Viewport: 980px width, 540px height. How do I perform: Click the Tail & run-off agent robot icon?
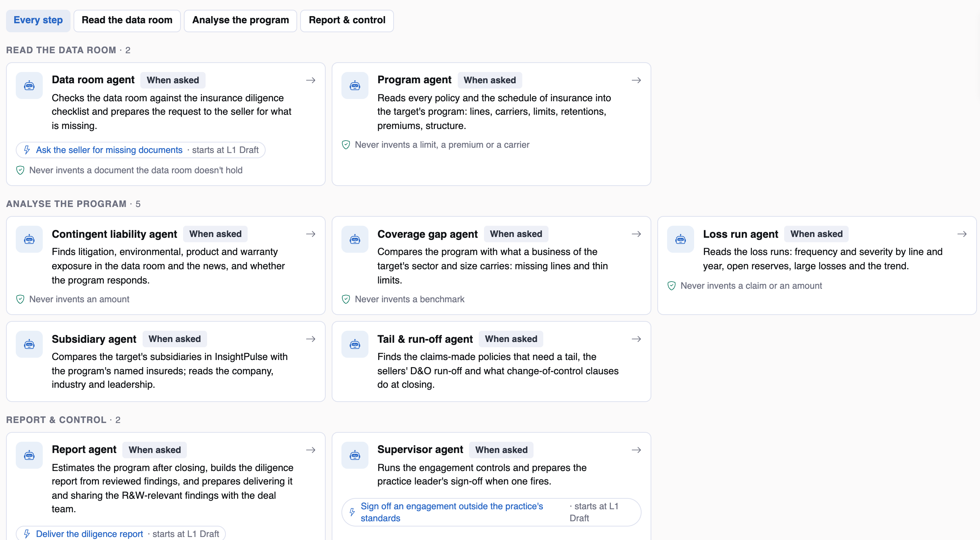tap(355, 344)
